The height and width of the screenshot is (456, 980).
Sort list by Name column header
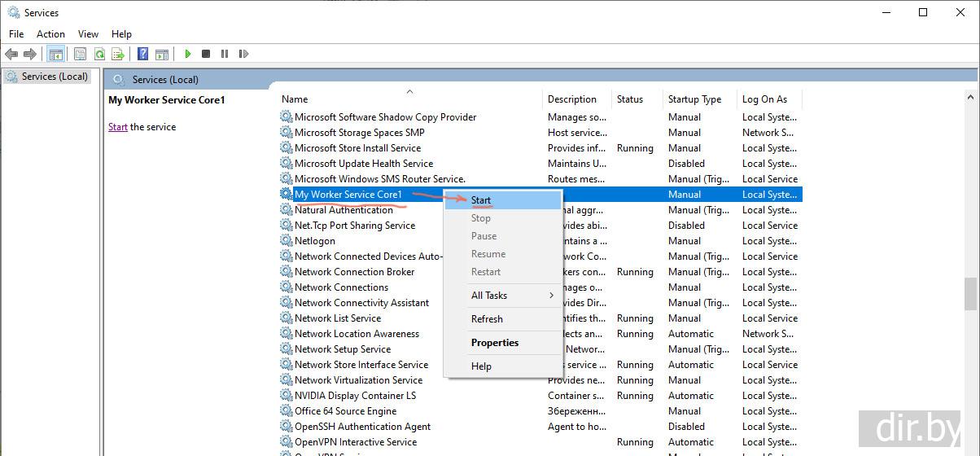tap(295, 99)
